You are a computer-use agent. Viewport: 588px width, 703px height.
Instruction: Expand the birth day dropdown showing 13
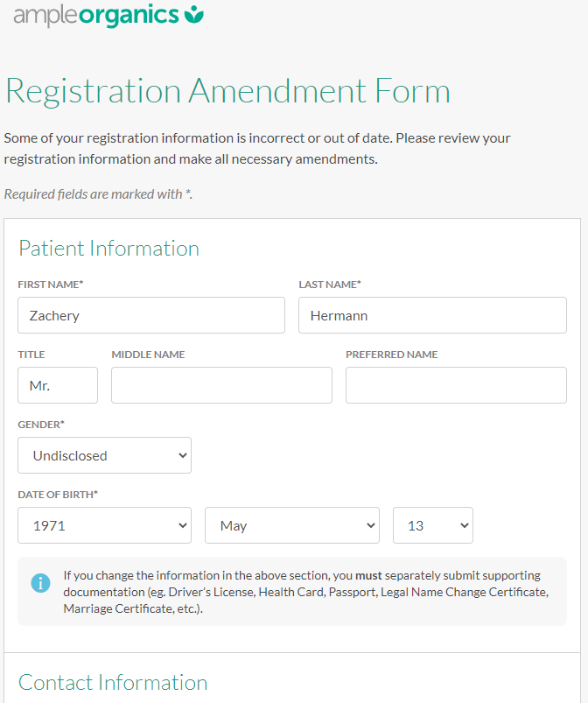coord(432,525)
